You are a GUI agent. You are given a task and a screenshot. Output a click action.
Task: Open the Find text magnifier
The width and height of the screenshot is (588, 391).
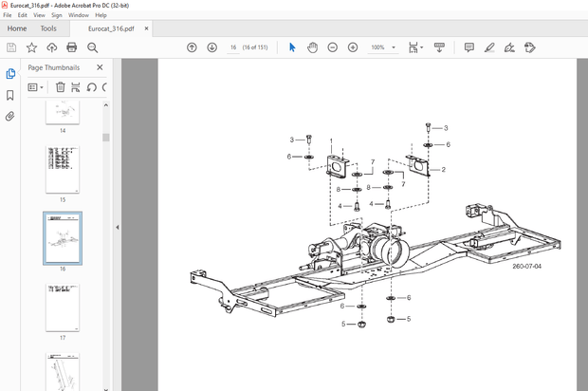click(92, 47)
